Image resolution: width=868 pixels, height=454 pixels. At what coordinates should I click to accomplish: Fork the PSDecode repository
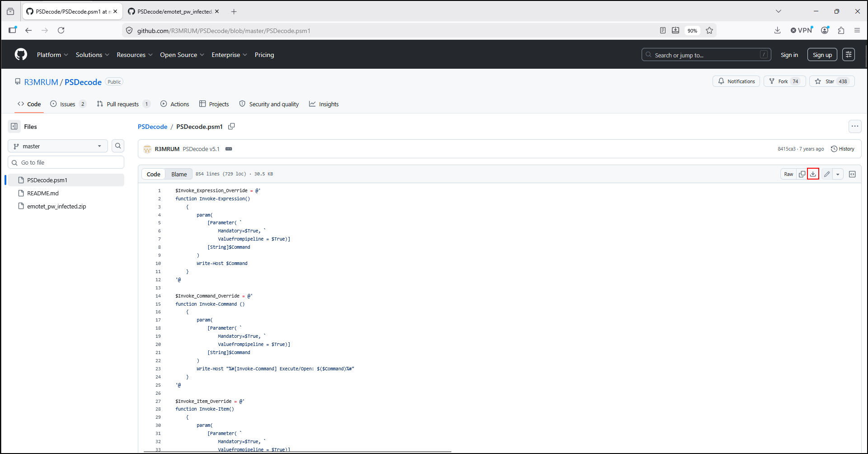785,81
